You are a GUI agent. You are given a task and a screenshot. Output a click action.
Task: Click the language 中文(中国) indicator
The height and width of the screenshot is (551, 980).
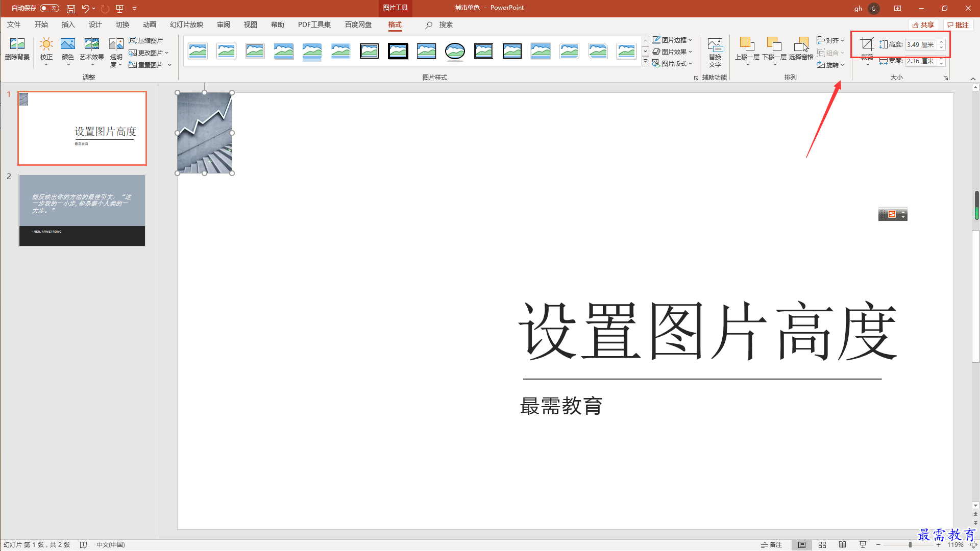(x=111, y=545)
